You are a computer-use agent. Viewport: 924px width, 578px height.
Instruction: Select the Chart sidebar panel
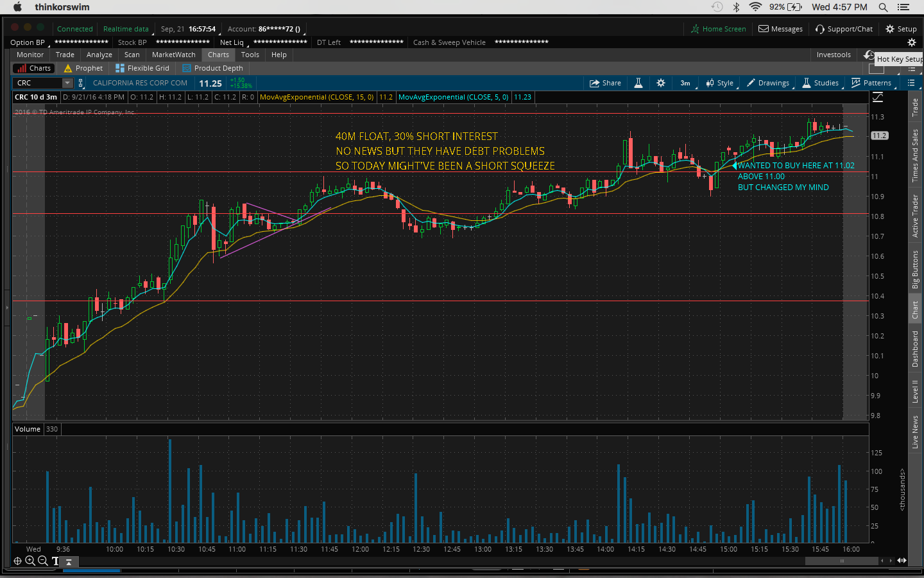coord(915,310)
